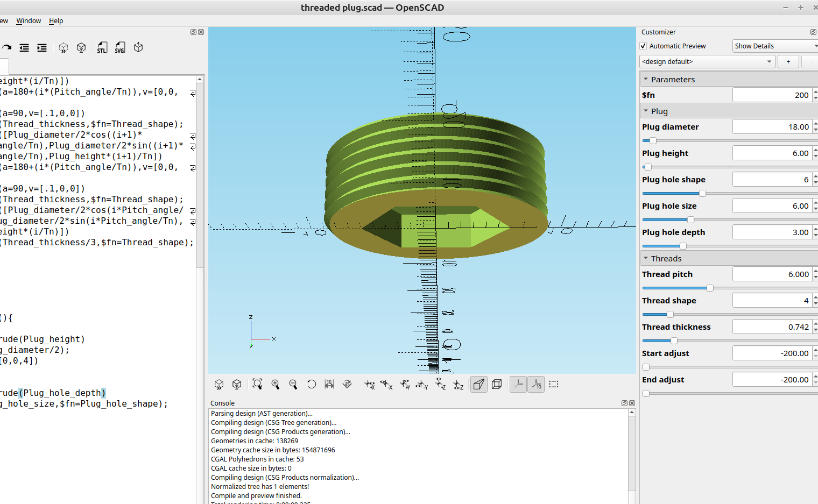
Task: Click the + button to save a preset
Action: (x=788, y=61)
